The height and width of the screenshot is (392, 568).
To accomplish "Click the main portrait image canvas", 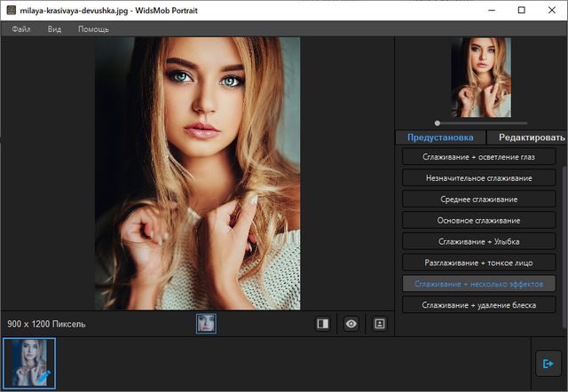I will pos(197,173).
